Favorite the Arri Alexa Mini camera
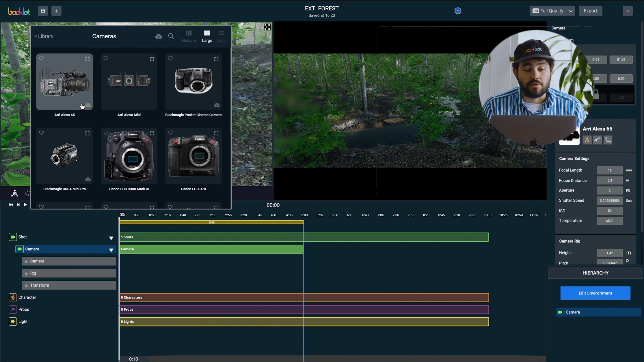 (106, 59)
